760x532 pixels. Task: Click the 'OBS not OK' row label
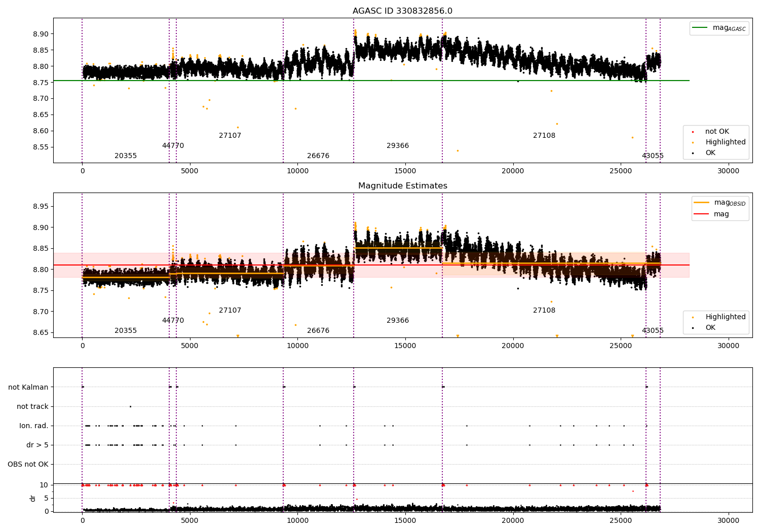[28, 465]
